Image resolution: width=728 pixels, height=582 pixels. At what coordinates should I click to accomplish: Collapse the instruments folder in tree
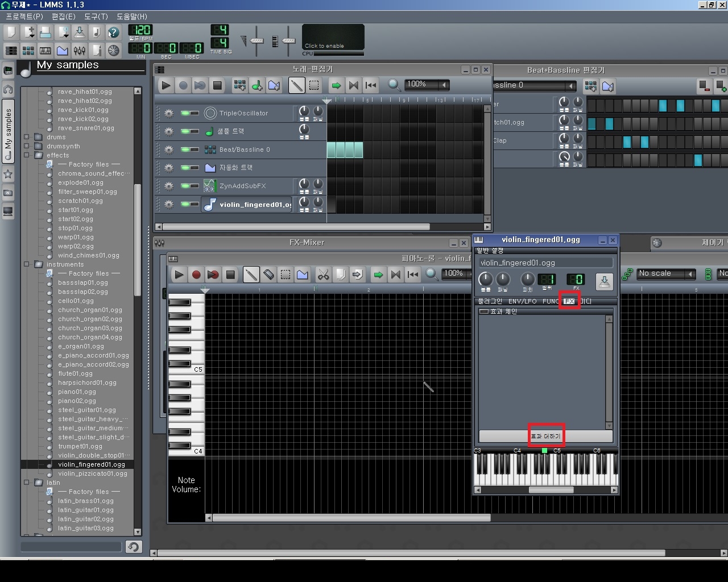(x=27, y=264)
